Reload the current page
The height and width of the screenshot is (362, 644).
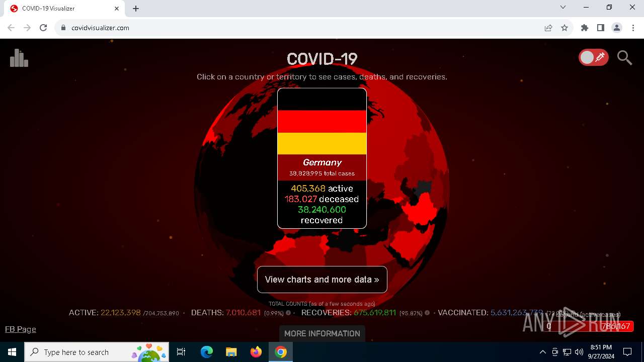[43, 28]
